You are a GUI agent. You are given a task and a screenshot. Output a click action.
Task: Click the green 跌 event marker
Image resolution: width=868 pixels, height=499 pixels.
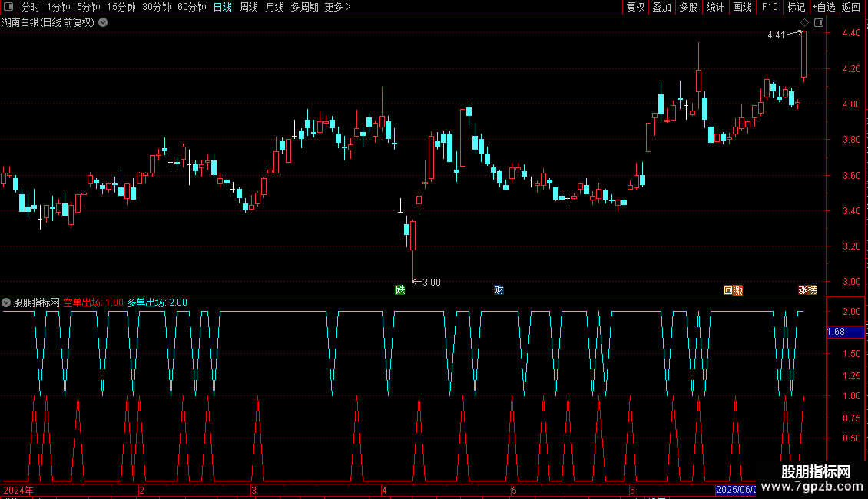click(399, 290)
